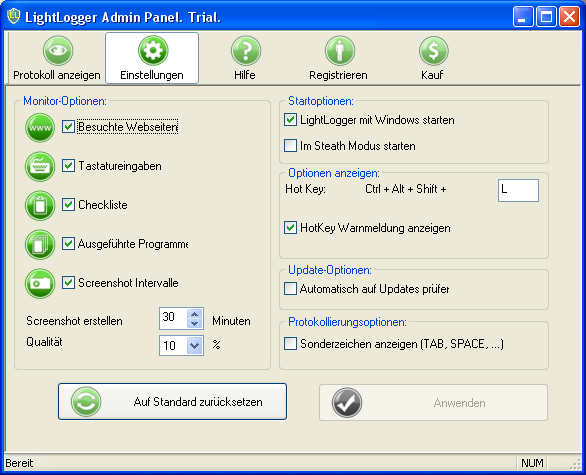The image size is (586, 475).
Task: Click the Protokollierungsoptionen group label
Action: 347,322
